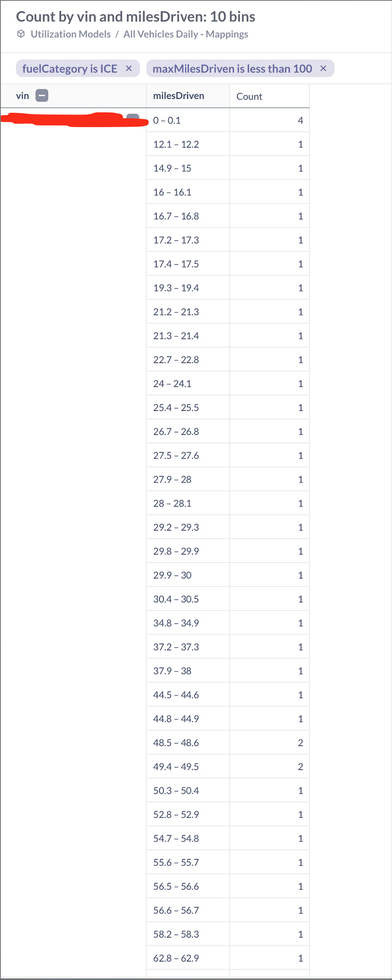Collapse all rows with vin header minus icon
This screenshot has height=980, width=392.
pyautogui.click(x=42, y=96)
